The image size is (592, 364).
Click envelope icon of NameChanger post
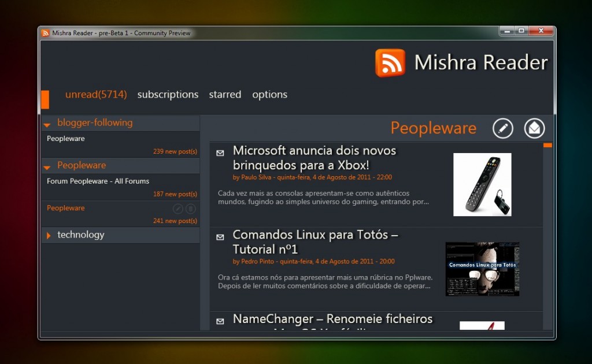pyautogui.click(x=220, y=321)
